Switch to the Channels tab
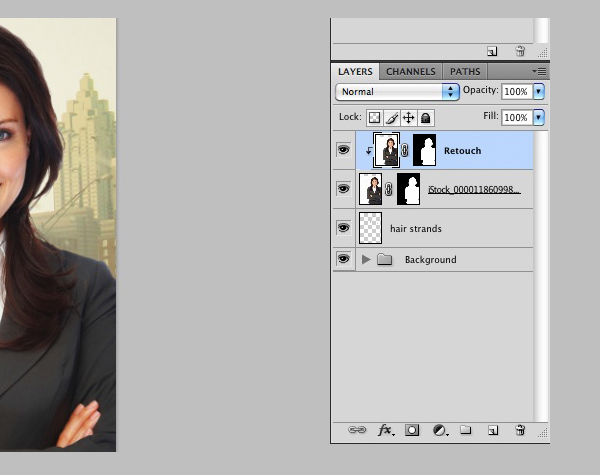Image resolution: width=600 pixels, height=475 pixels. [x=410, y=72]
